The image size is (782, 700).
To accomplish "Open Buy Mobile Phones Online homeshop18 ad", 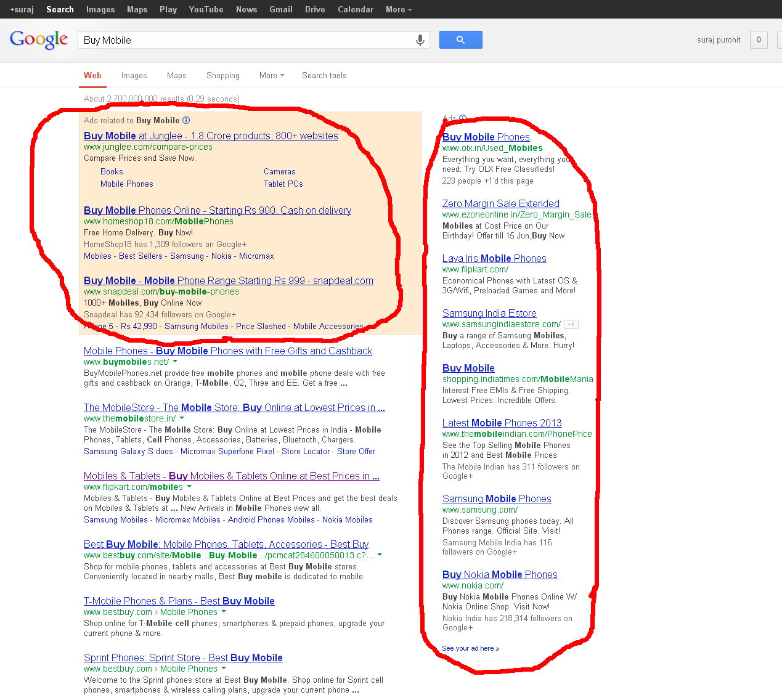I will 218,210.
